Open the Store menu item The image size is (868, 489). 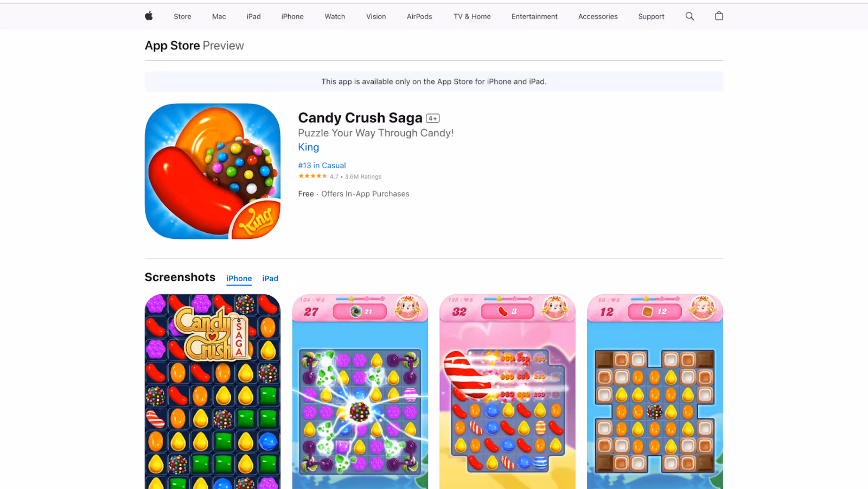182,16
